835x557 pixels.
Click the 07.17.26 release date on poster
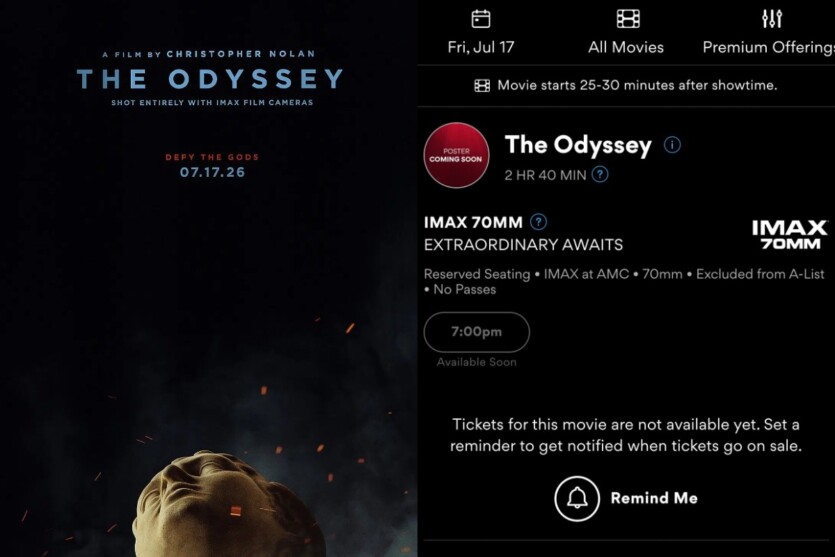(x=212, y=172)
